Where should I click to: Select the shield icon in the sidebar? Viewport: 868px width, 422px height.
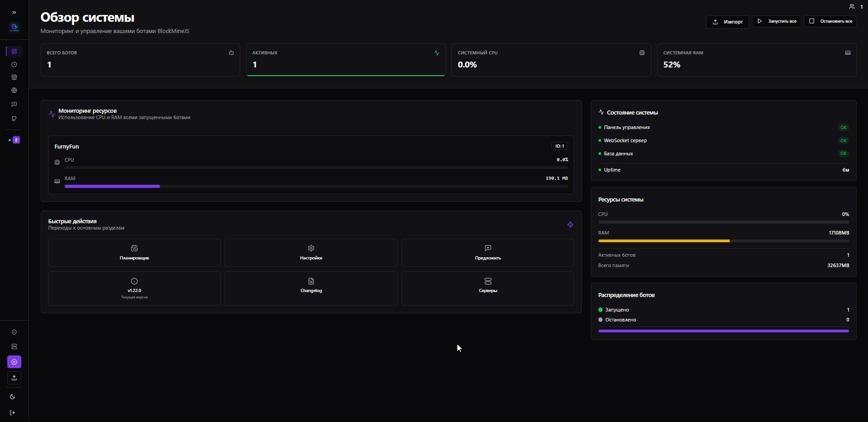tap(14, 332)
